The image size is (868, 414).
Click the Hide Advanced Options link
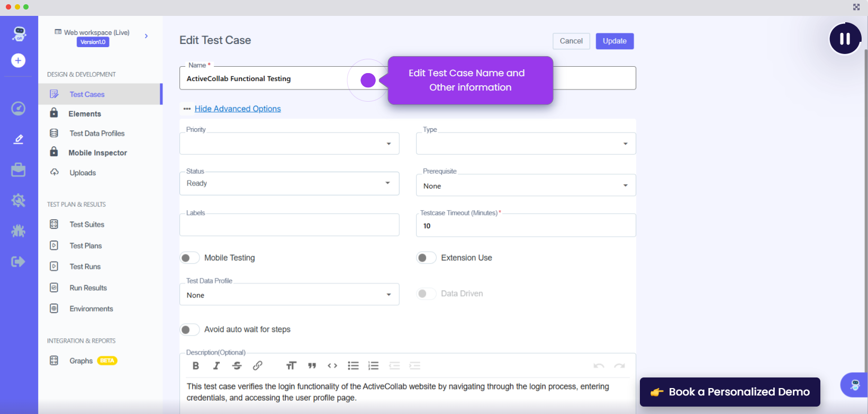(x=238, y=109)
